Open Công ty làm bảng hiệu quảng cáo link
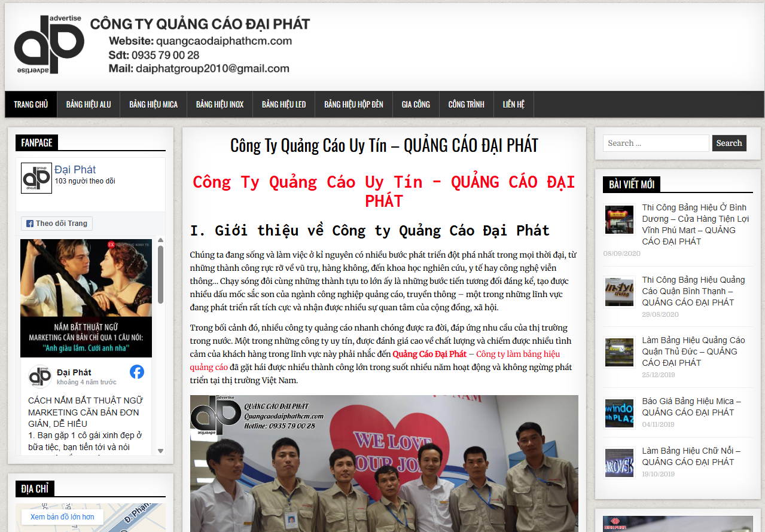The width and height of the screenshot is (765, 532). (375, 360)
